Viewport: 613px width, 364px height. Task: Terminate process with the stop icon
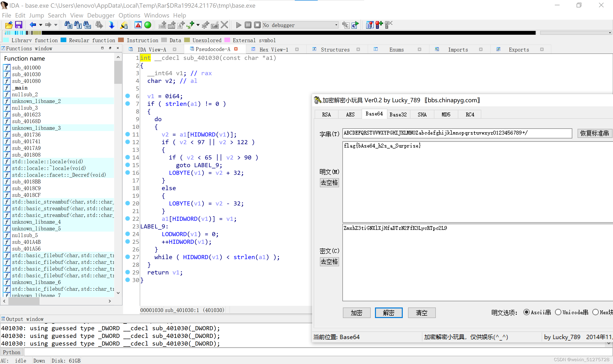pos(257,25)
